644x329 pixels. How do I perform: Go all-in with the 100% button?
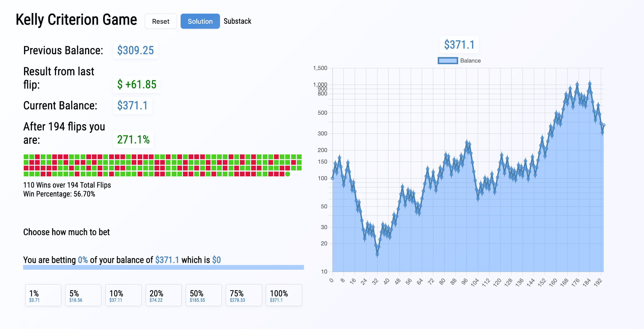coord(283,295)
